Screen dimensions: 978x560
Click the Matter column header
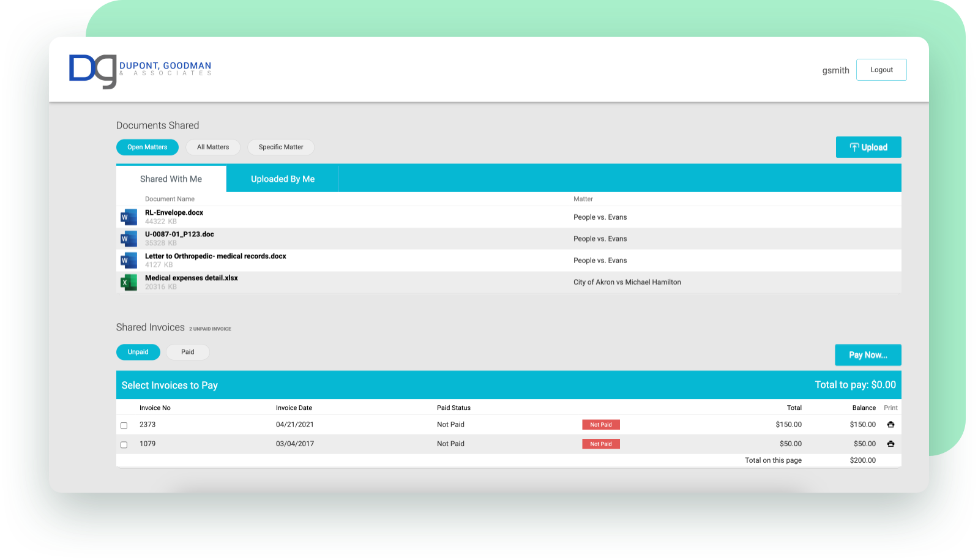click(583, 200)
